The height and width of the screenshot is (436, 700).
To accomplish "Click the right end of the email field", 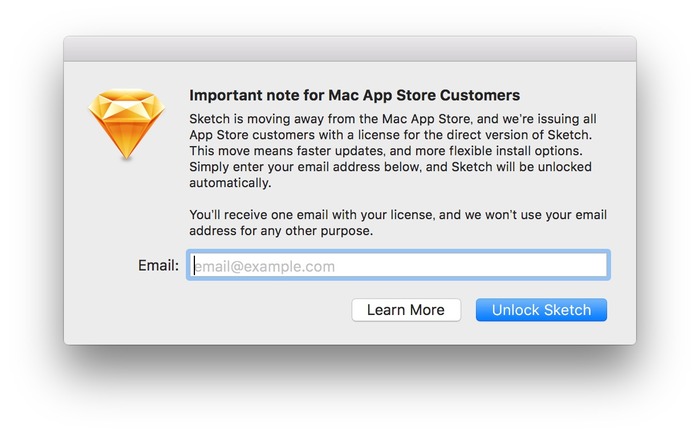I will tap(594, 266).
